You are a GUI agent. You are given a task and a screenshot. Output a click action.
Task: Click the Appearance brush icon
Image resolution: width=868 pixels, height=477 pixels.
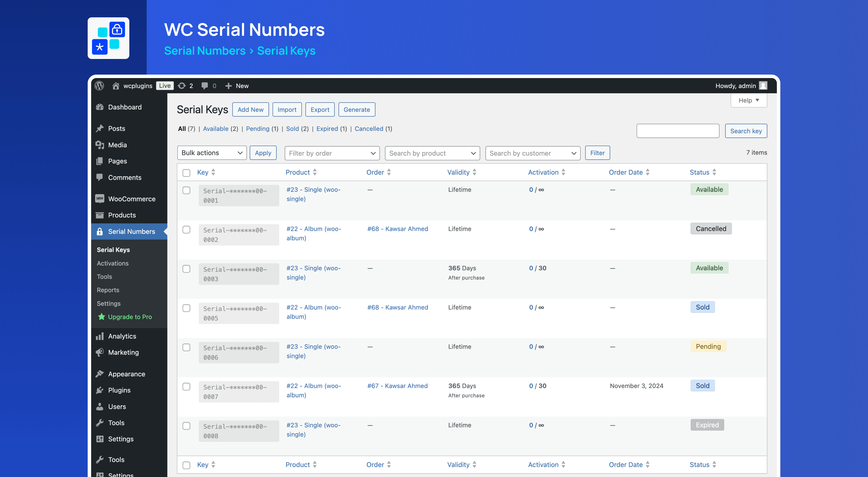pyautogui.click(x=100, y=374)
